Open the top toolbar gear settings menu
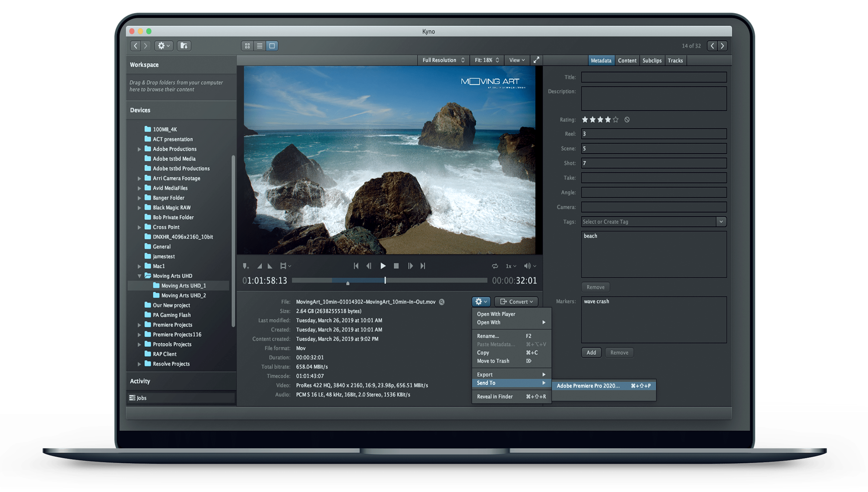868x492 pixels. (163, 46)
